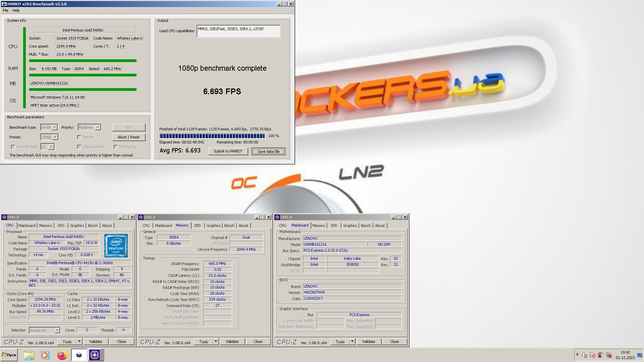644x362 pixels.
Task: Click the '234 clocks' tRFC value
Action: [x=217, y=299]
